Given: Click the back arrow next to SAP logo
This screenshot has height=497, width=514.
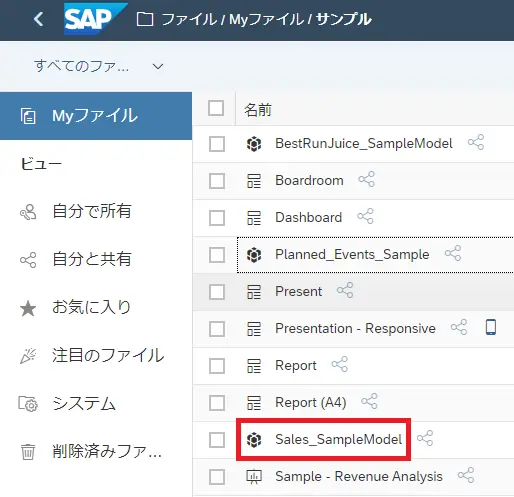Looking at the screenshot, I should click(x=39, y=19).
